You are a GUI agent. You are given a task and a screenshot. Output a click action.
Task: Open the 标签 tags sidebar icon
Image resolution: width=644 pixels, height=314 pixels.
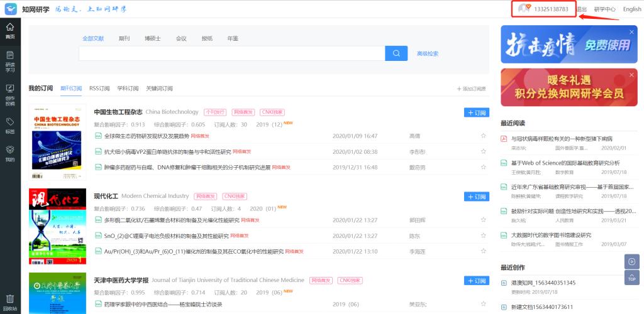click(9, 124)
